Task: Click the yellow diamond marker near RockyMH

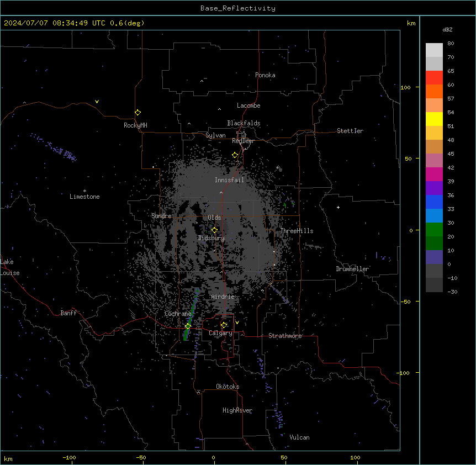Action: pos(137,113)
